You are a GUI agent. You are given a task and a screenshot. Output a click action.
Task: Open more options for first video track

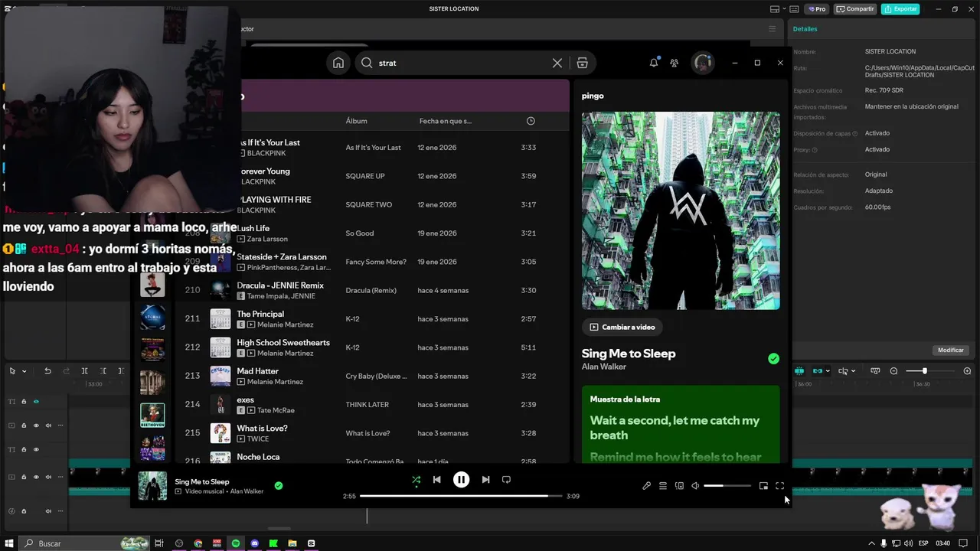click(x=60, y=425)
